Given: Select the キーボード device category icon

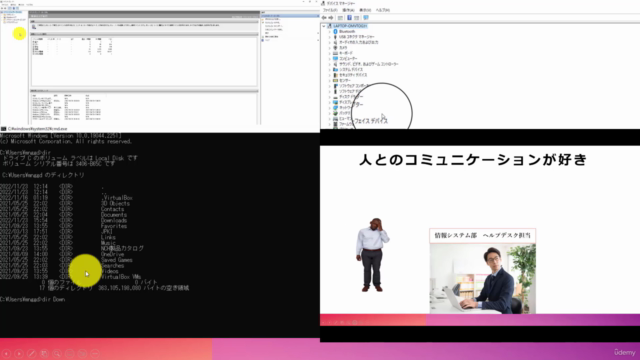Looking at the screenshot, I should pyautogui.click(x=336, y=53).
